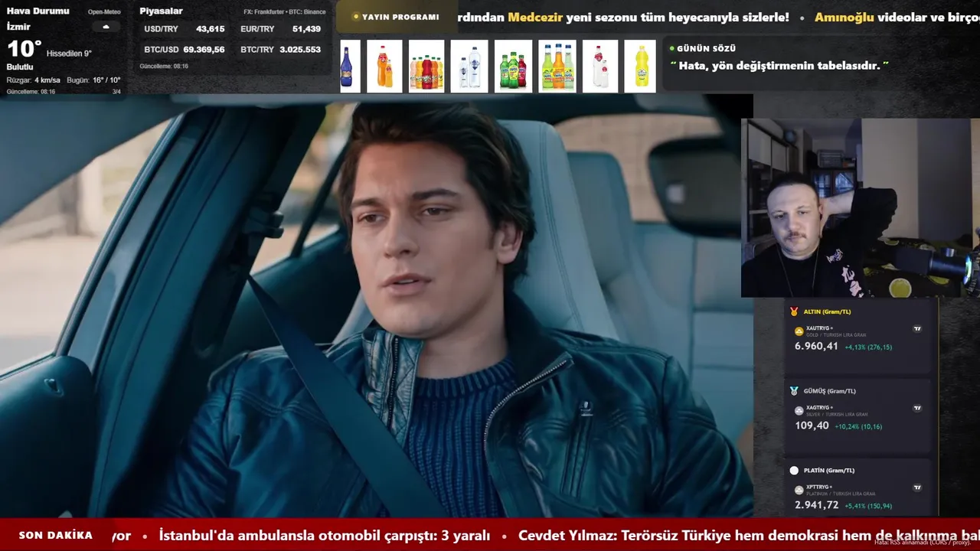Click the XAGTRYG ticker symbol text
This screenshot has height=551, width=980.
click(x=818, y=408)
